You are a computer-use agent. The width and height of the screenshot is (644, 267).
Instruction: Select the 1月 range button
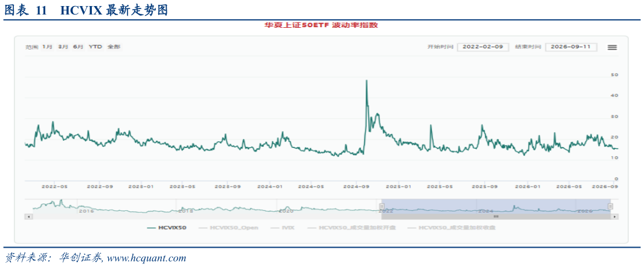pyautogui.click(x=47, y=47)
